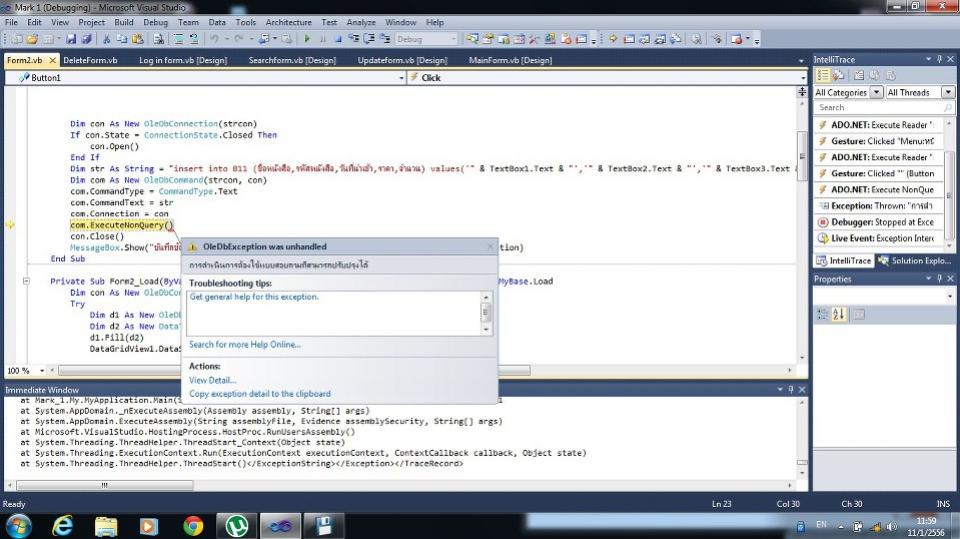Close the Form2.vb tab

point(53,60)
